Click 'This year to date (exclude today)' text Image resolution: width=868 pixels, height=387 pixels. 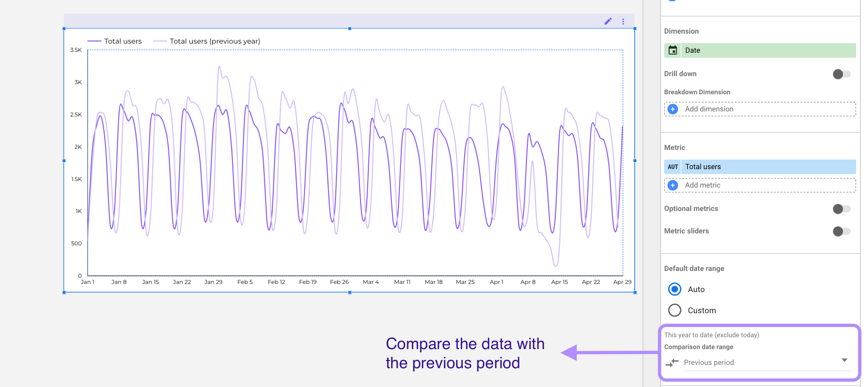(711, 335)
